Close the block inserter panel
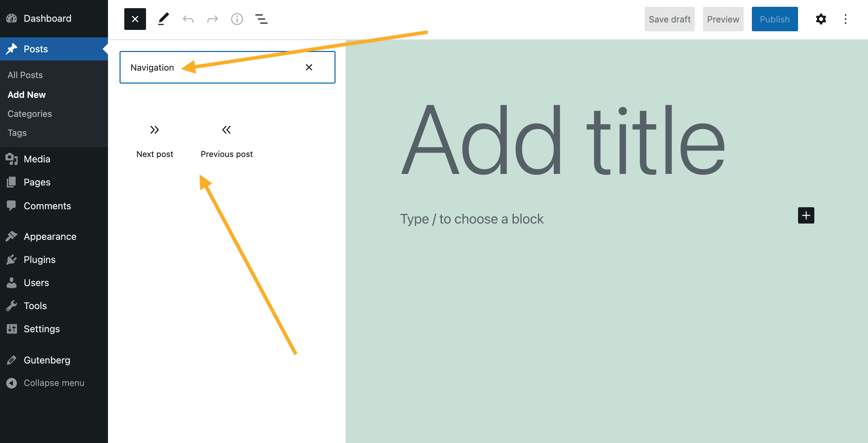This screenshot has height=443, width=868. (x=135, y=19)
